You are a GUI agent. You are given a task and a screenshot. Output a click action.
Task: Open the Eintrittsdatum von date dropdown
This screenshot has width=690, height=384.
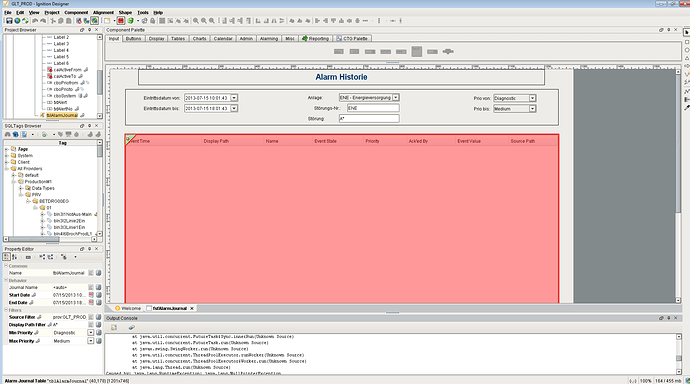tap(234, 98)
